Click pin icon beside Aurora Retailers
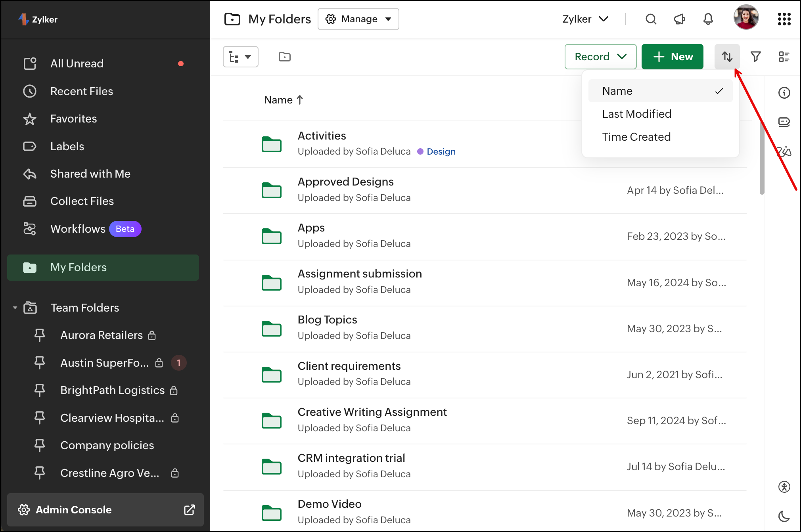This screenshot has width=801, height=532. point(40,335)
